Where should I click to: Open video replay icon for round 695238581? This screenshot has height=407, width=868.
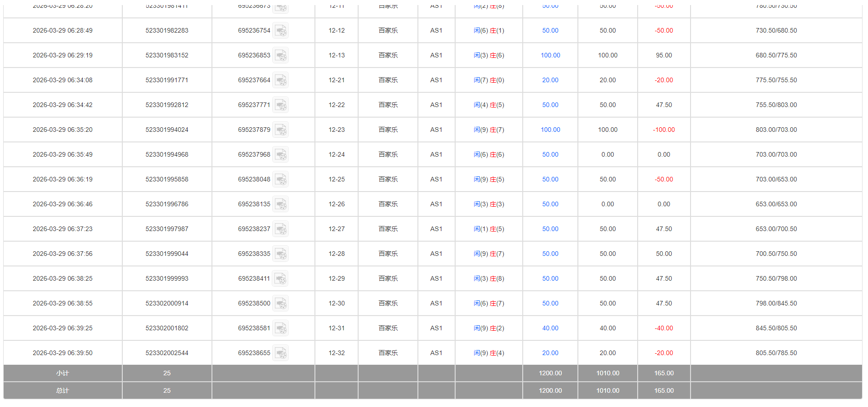(280, 328)
